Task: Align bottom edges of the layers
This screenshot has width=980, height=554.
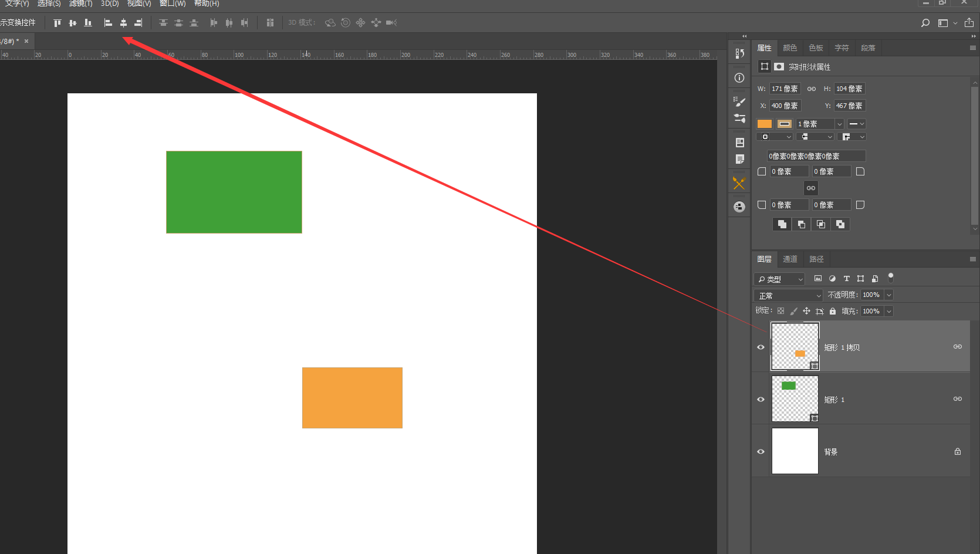Action: tap(88, 23)
